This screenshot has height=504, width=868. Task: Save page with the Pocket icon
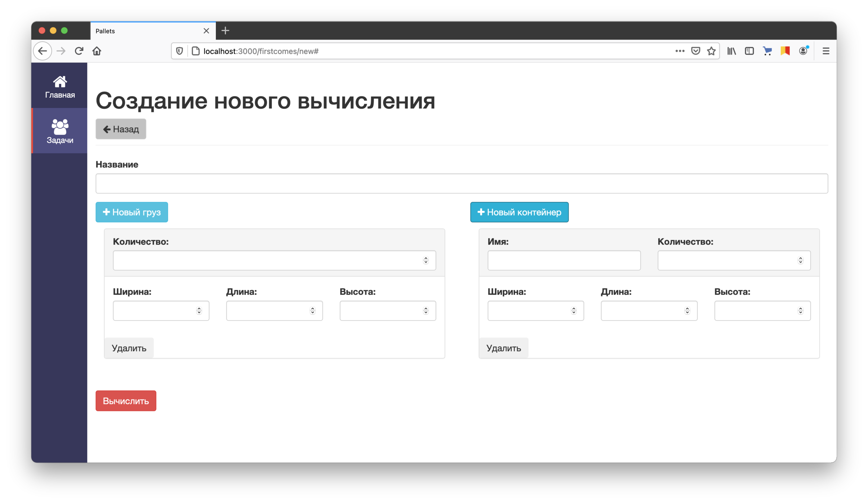696,51
